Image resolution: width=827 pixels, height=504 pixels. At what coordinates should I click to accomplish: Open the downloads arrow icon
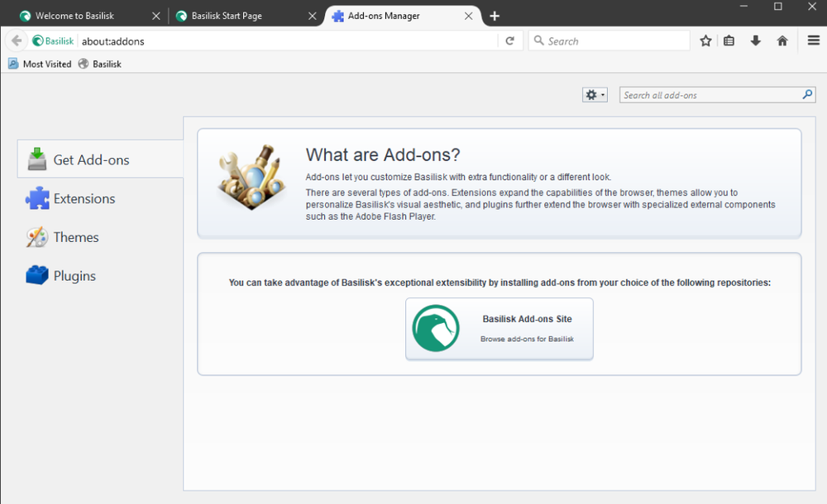pyautogui.click(x=755, y=40)
